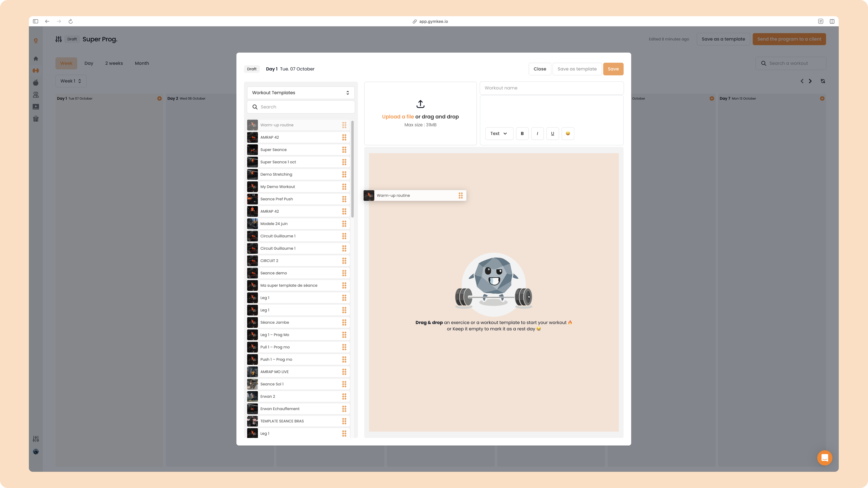The height and width of the screenshot is (488, 868).
Task: Select the Seance Sol 1 template
Action: click(x=298, y=384)
